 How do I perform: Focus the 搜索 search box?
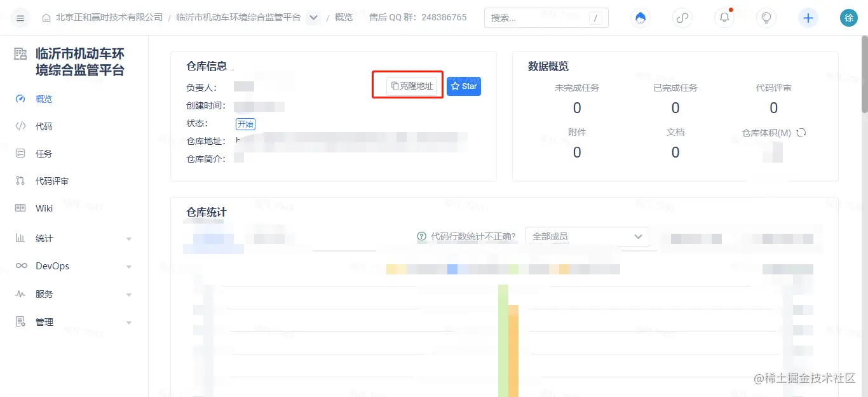click(x=546, y=18)
